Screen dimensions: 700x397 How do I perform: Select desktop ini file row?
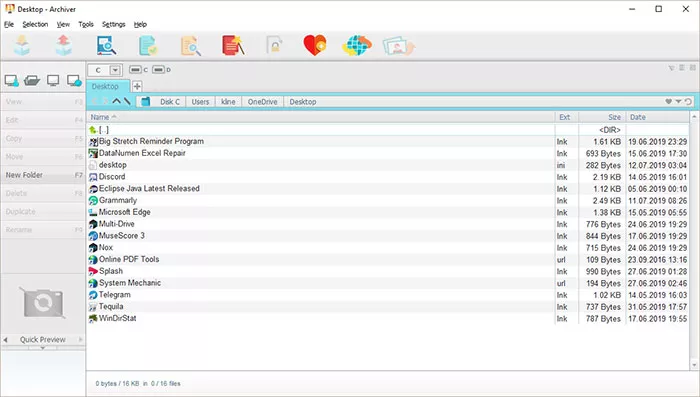click(x=388, y=165)
